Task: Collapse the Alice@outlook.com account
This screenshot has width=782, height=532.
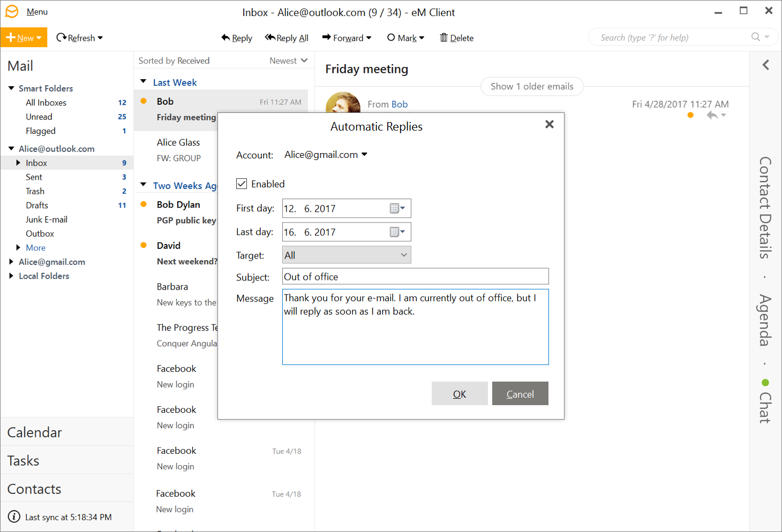Action: point(11,148)
